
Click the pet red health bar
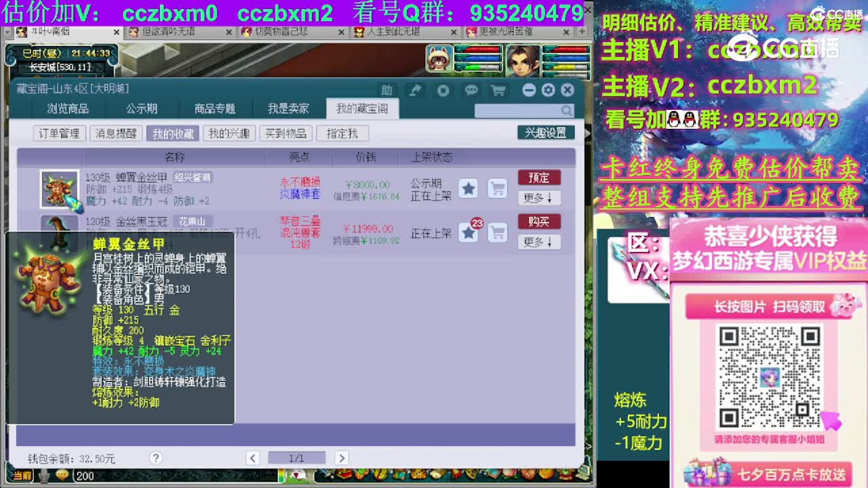[x=478, y=49]
